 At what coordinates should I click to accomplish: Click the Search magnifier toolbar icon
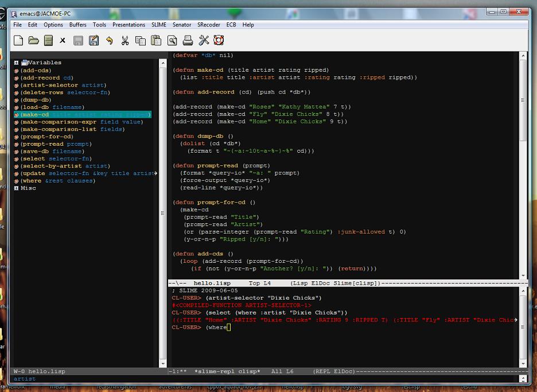(x=172, y=40)
